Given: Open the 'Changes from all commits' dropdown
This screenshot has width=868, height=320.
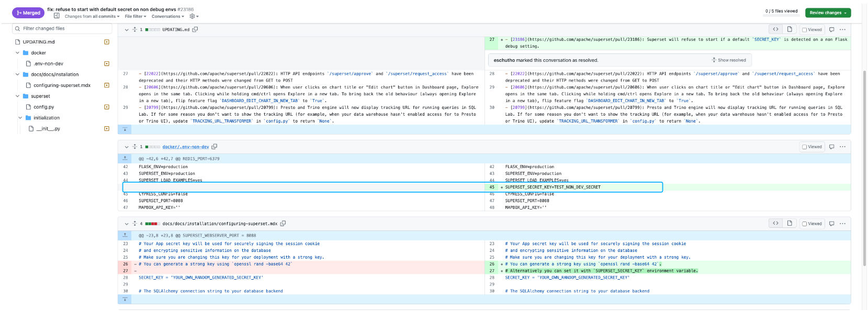Looking at the screenshot, I should point(92,17).
